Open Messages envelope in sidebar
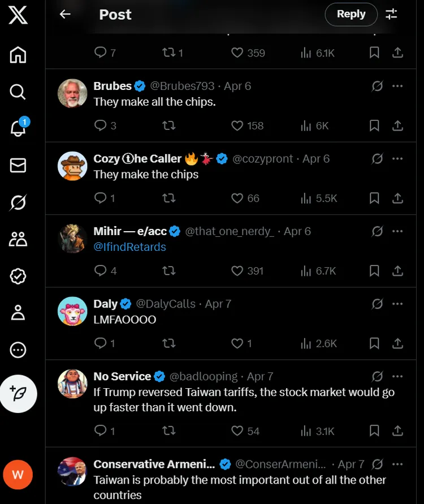424x504 pixels. click(x=18, y=165)
